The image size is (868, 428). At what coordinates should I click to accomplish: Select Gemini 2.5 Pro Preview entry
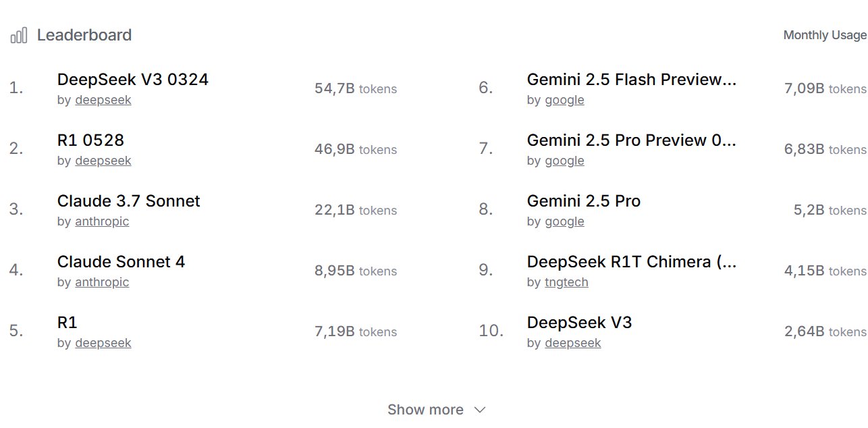point(632,140)
